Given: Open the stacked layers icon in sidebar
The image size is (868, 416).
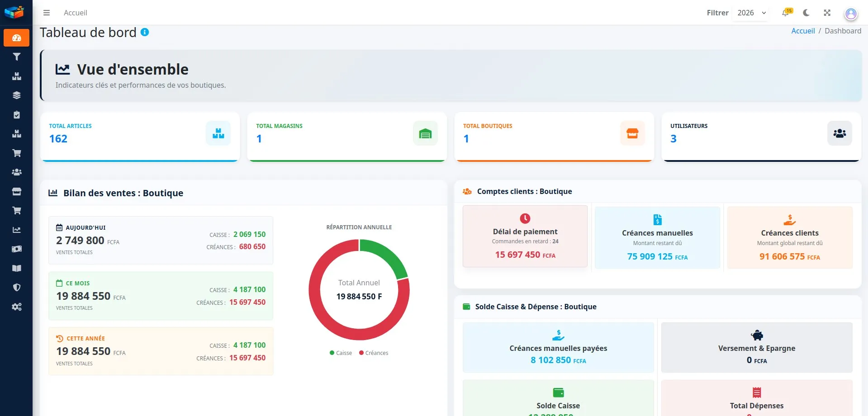Looking at the screenshot, I should click(x=17, y=95).
